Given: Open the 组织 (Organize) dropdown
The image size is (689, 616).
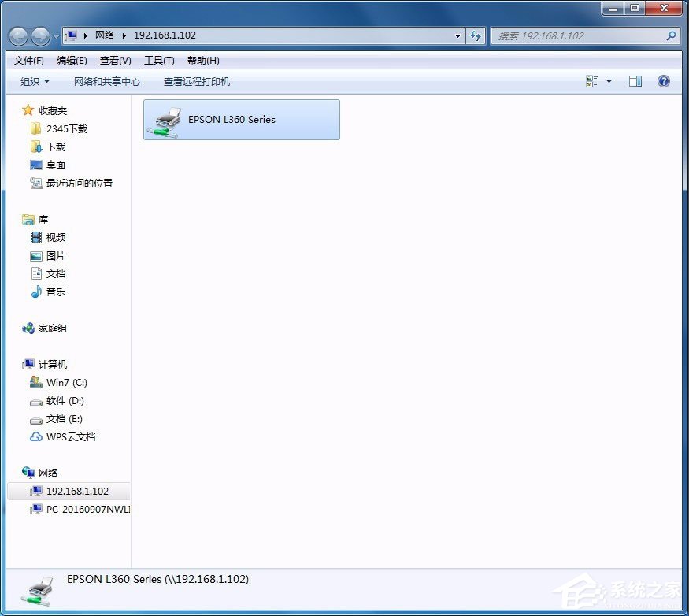Looking at the screenshot, I should (34, 81).
